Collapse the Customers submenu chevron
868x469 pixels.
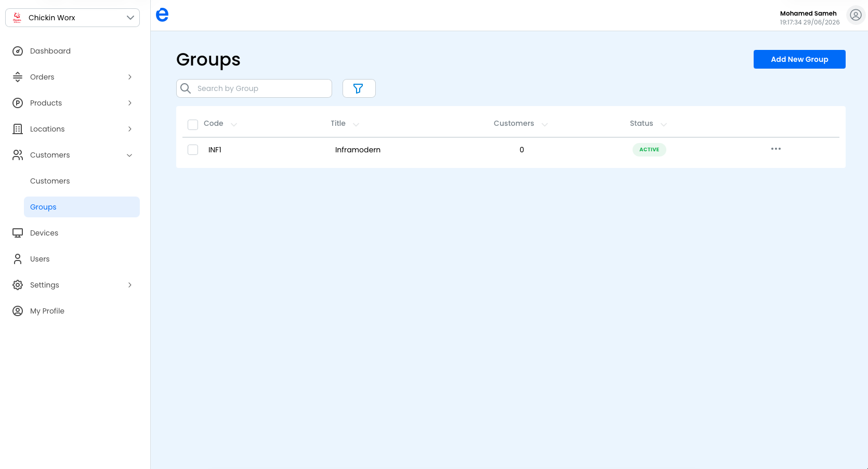coord(129,155)
